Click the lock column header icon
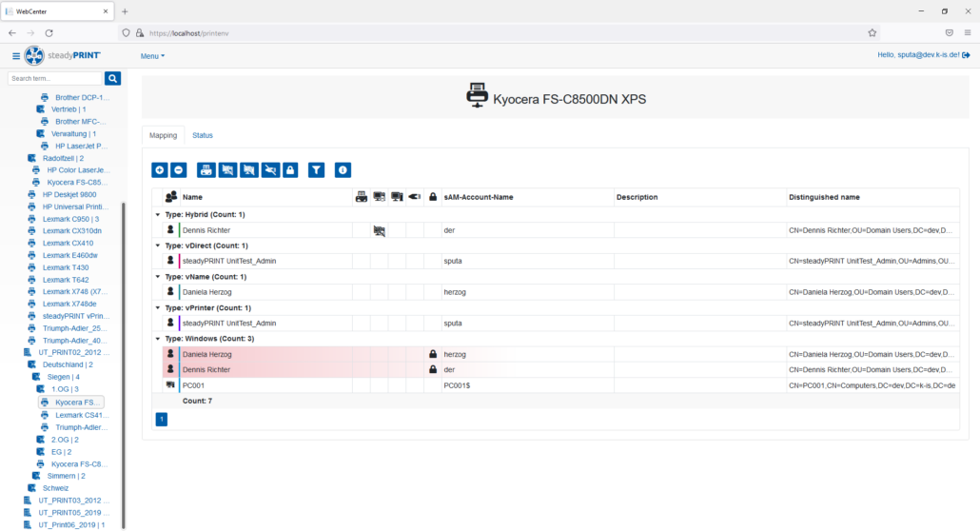 pyautogui.click(x=433, y=197)
